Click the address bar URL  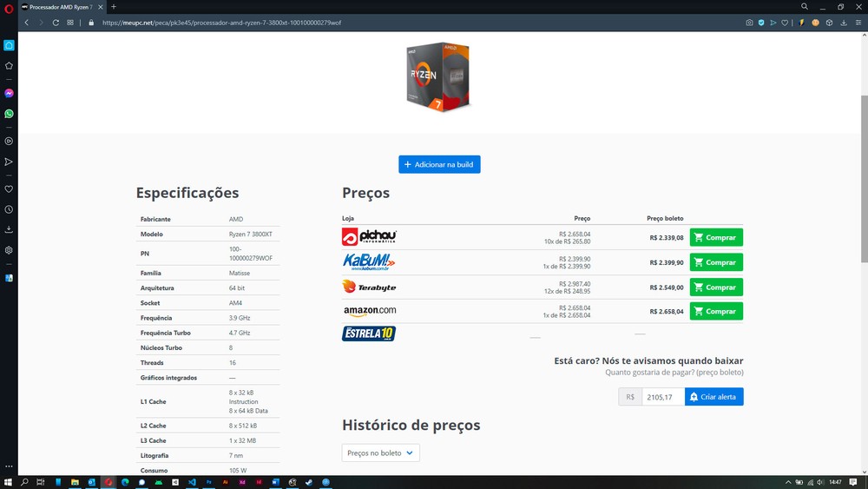221,23
